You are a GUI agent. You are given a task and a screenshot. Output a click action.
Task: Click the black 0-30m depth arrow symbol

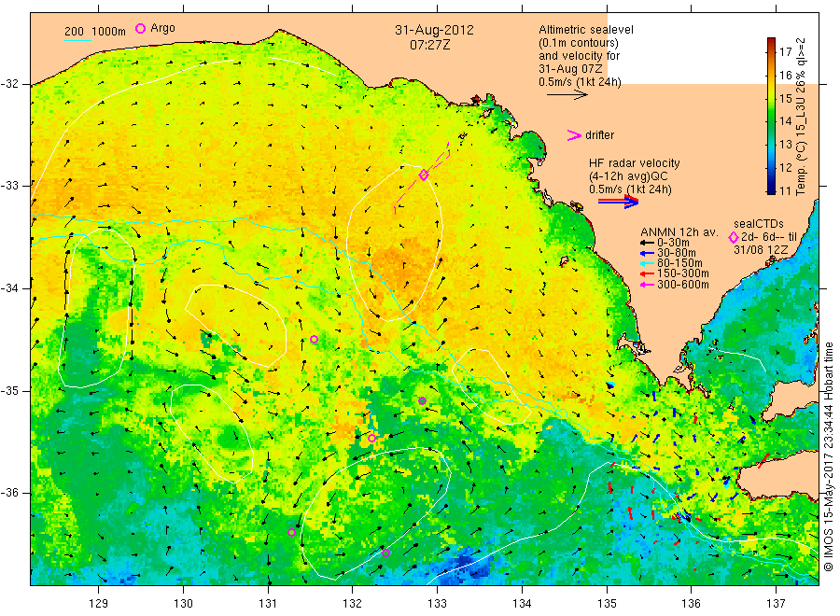point(647,243)
